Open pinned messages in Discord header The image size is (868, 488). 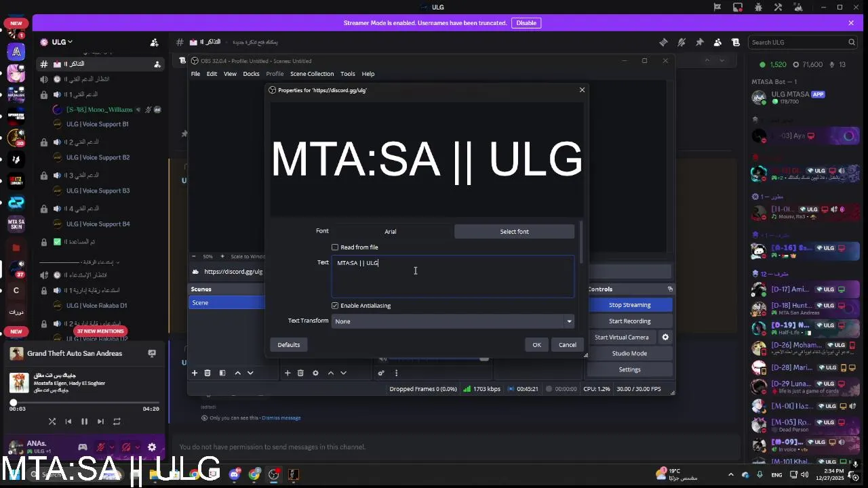pos(700,42)
